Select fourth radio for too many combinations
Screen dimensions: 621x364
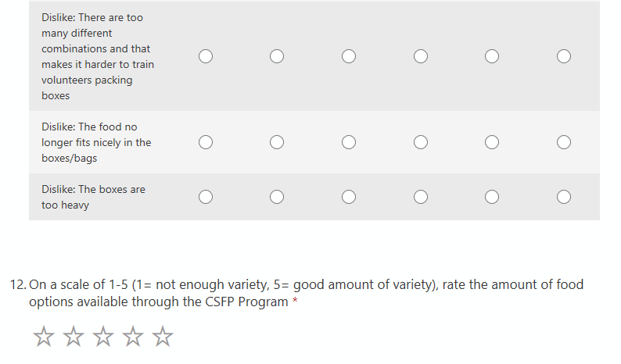pyautogui.click(x=421, y=56)
